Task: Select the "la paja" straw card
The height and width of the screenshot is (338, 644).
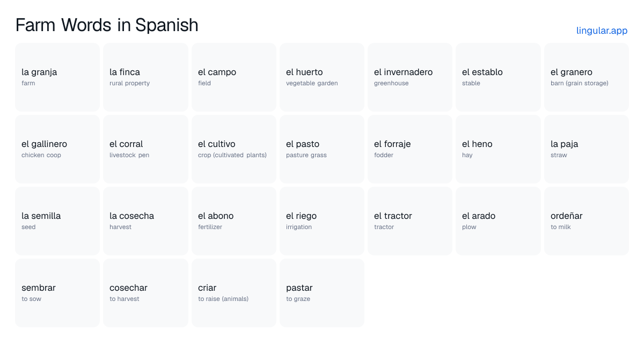Action: coord(587,149)
